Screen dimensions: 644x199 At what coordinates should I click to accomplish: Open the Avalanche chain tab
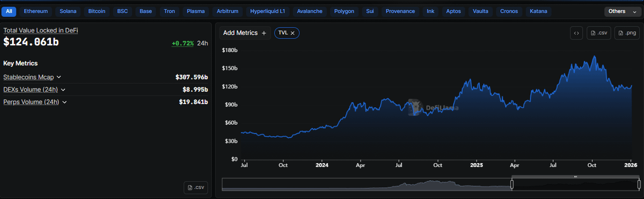309,11
